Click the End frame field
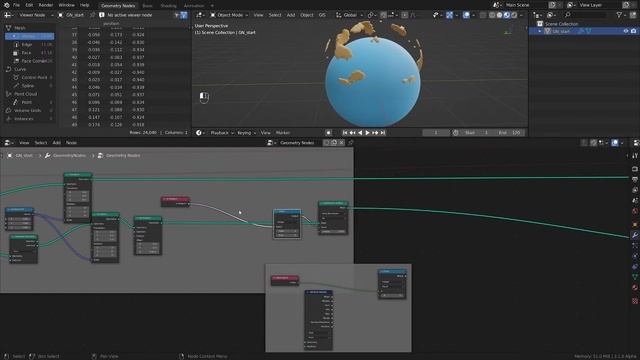The image size is (640, 360). (x=509, y=133)
